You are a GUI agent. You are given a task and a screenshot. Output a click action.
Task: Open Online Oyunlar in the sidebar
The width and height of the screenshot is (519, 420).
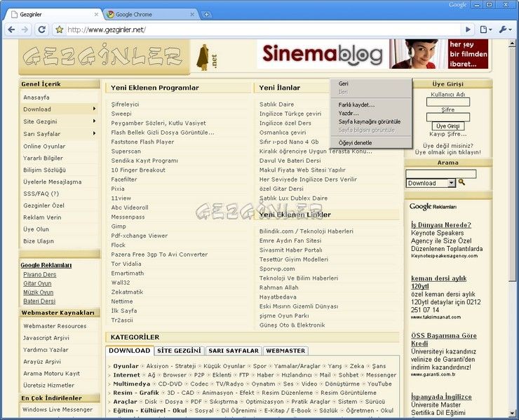(44, 147)
